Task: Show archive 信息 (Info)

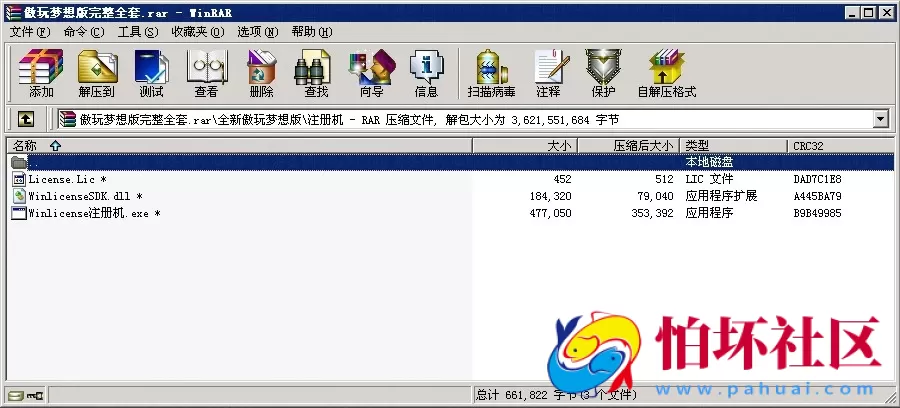Action: tap(426, 73)
